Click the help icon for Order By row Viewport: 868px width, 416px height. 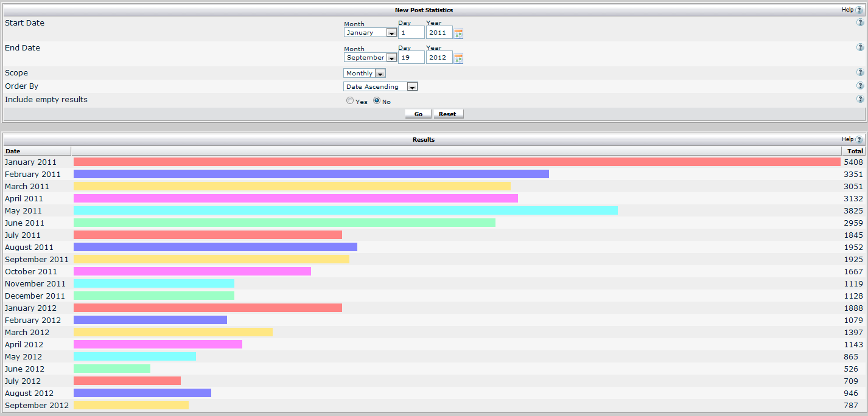(860, 86)
